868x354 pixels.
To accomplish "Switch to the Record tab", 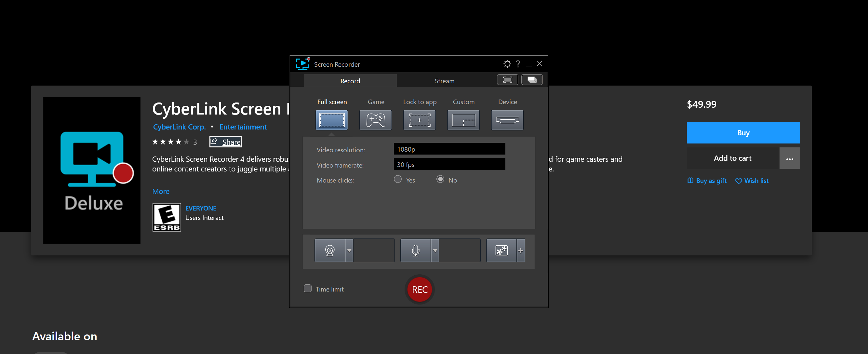I will point(350,81).
